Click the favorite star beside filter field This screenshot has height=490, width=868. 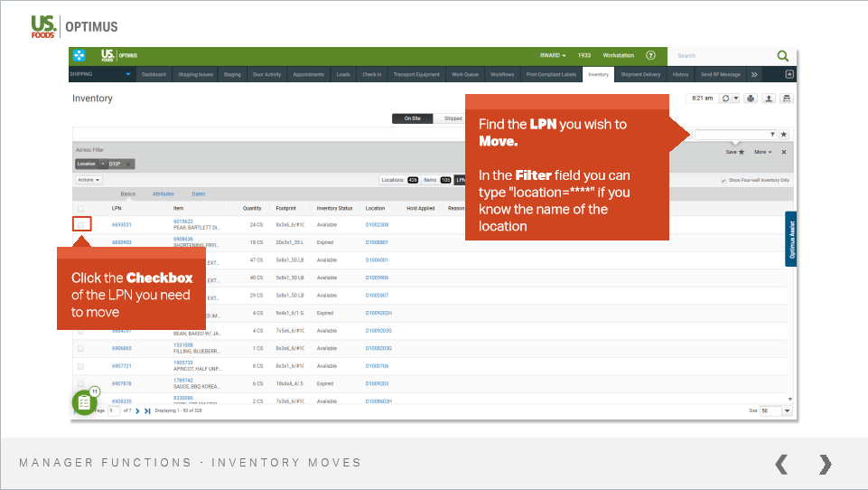coord(784,135)
